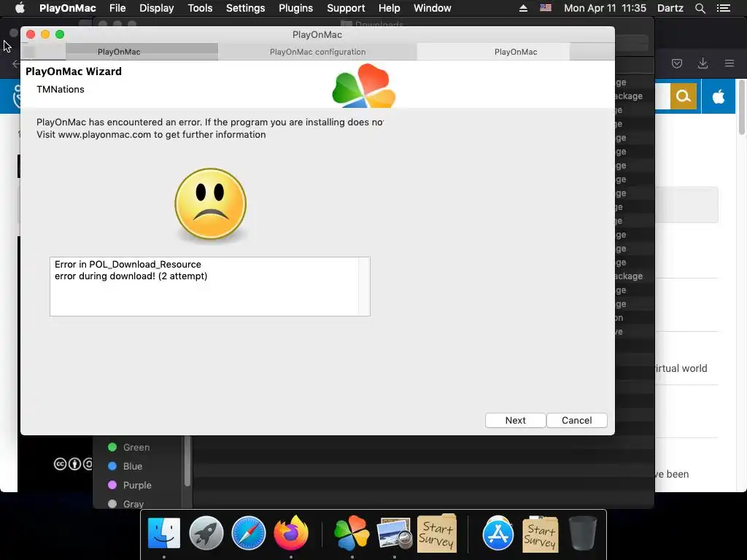The image size is (747, 560).
Task: Click the Finder sidebar scrollbar
Action: pyautogui.click(x=187, y=461)
